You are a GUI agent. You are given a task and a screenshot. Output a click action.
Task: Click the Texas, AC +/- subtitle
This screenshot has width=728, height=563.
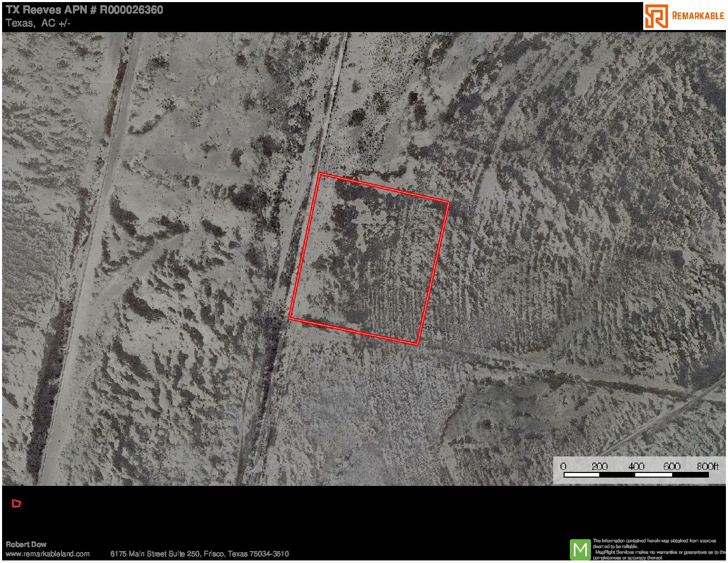pos(38,23)
